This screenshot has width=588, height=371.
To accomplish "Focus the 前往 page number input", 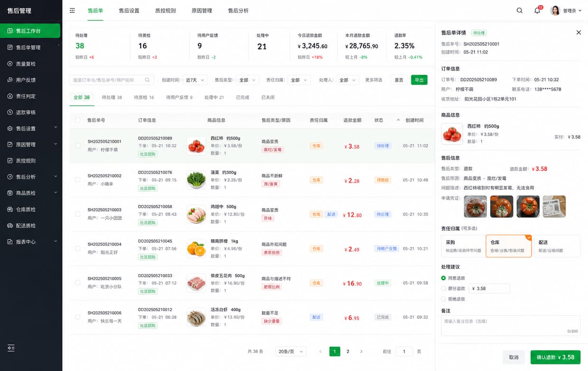I will (x=404, y=352).
